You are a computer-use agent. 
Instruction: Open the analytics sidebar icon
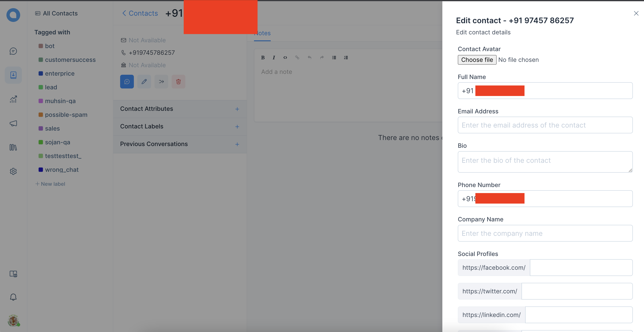point(13,99)
